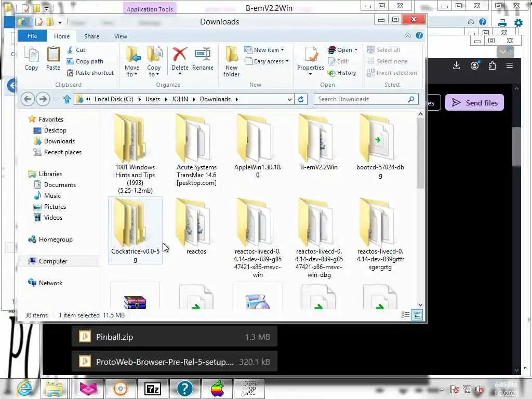
Task: Select the 1001 Windows Hints and Tips folder
Action: point(135,154)
